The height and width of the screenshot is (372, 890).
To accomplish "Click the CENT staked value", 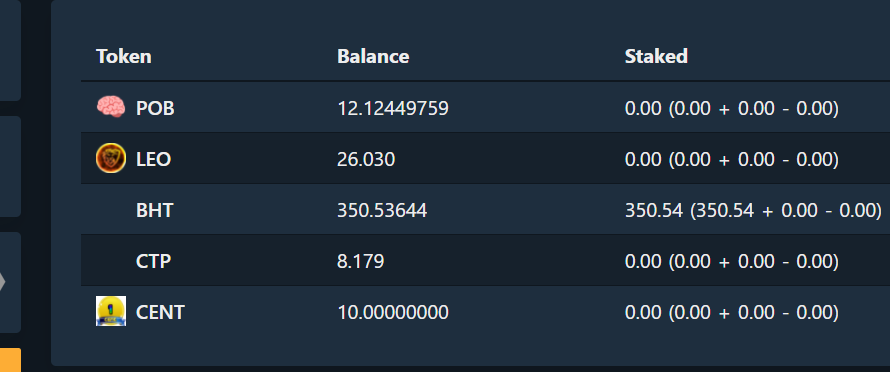I will point(732,312).
